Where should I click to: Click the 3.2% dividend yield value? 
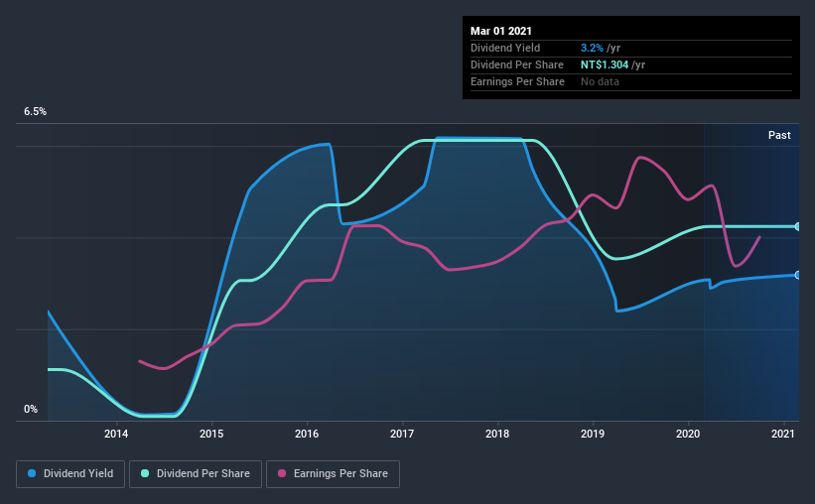pyautogui.click(x=592, y=48)
